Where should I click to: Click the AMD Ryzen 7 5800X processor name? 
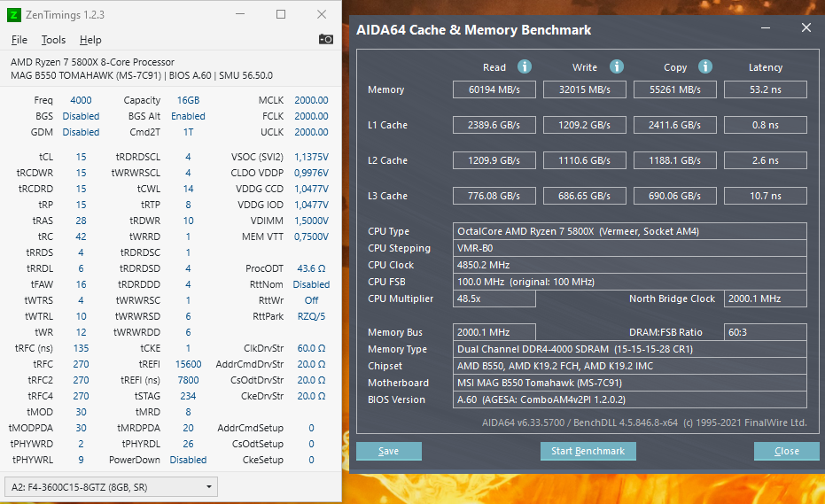[x=92, y=62]
